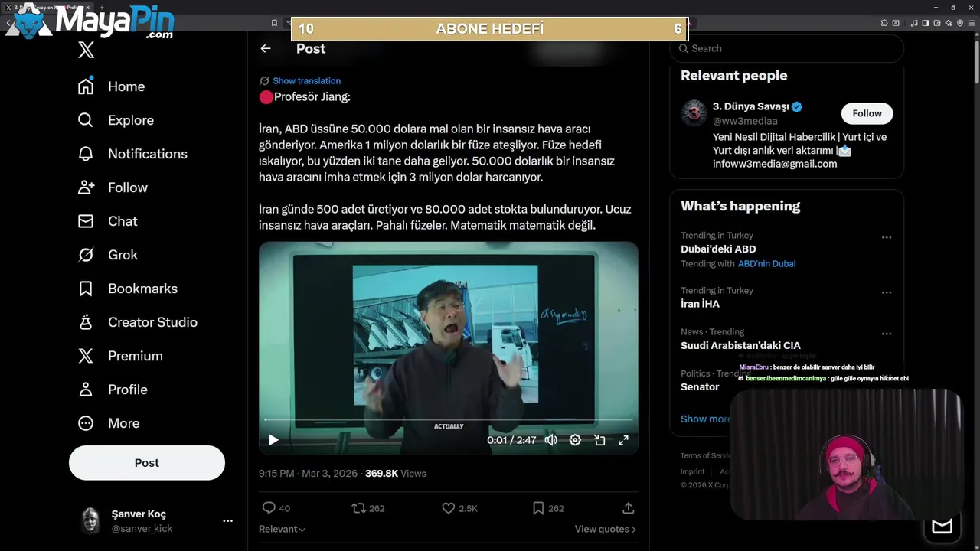The width and height of the screenshot is (980, 551).
Task: Open the 3. Dünya Savaşı profile name
Action: click(x=750, y=106)
